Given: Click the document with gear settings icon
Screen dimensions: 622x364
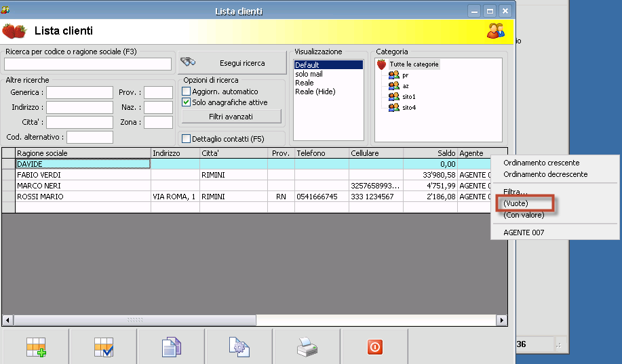Looking at the screenshot, I should click(x=239, y=347).
